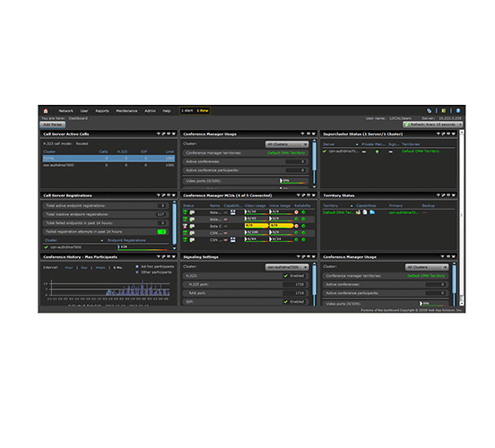The width and height of the screenshot is (495, 448).
Task: Click refresh icon beside Refresh interval
Action: point(407,125)
